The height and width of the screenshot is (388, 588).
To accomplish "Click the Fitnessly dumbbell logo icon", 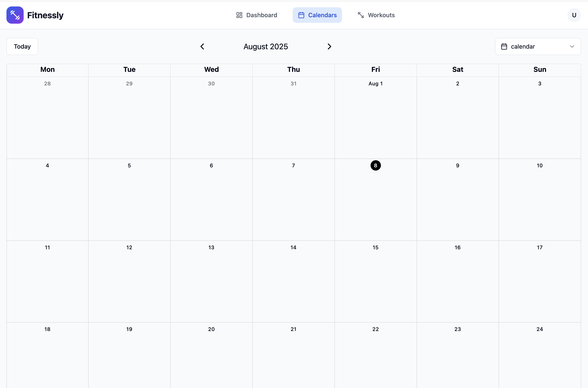I will (15, 15).
